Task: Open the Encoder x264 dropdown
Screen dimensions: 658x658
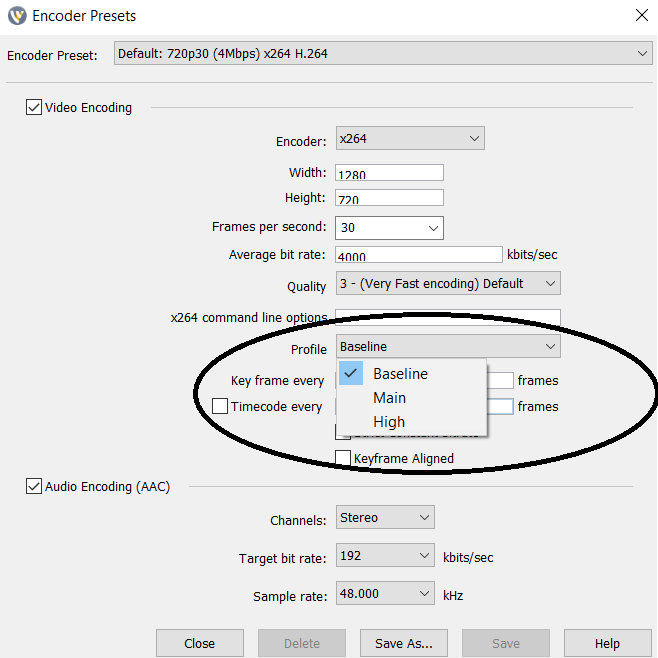Action: coord(410,138)
